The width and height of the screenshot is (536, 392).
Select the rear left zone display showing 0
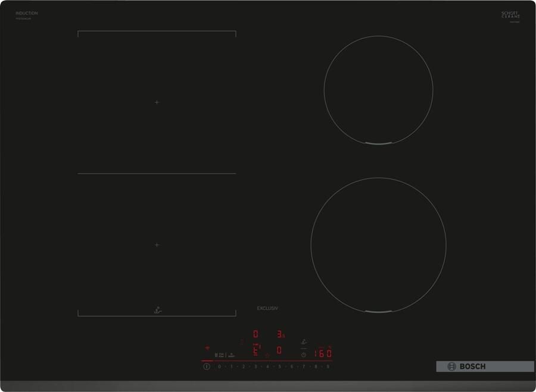tap(255, 334)
